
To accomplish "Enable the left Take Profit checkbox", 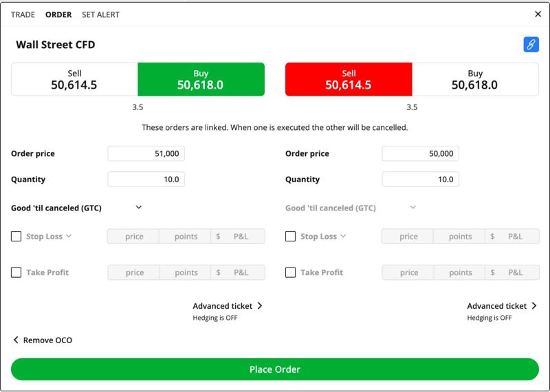I will (16, 272).
